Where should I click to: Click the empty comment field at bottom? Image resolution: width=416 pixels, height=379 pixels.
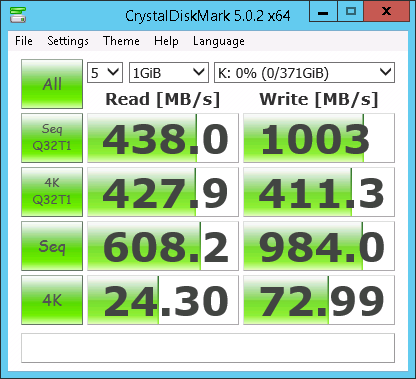208,348
